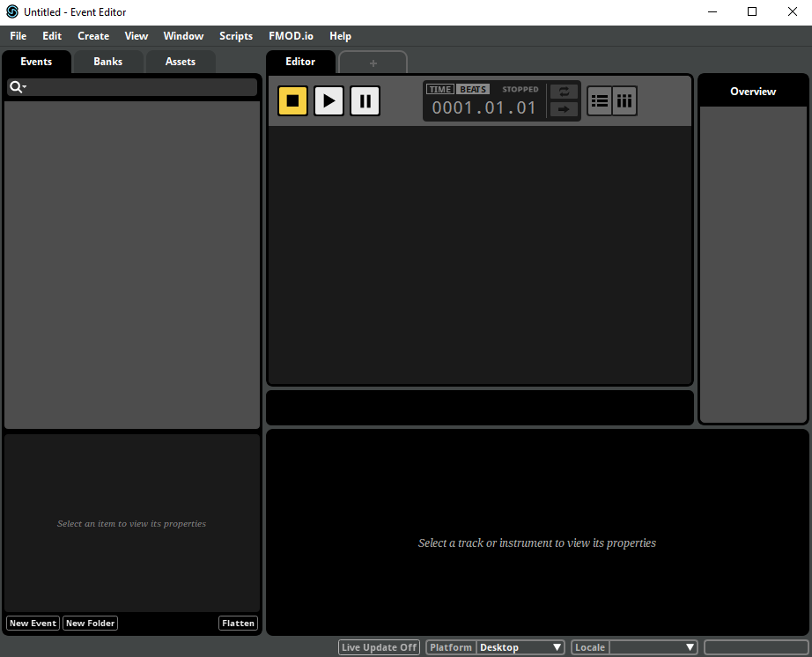Enable the follow playback cursor arrow
This screenshot has height=657, width=812.
(x=564, y=110)
